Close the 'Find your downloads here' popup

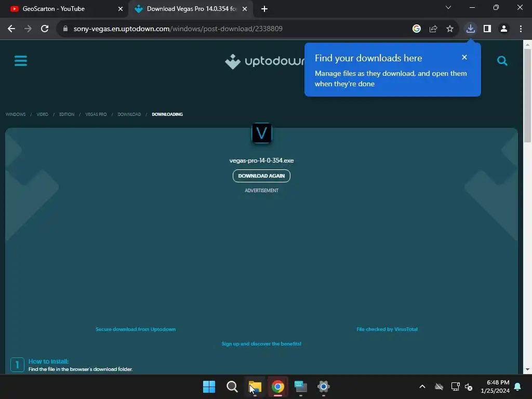[464, 57]
